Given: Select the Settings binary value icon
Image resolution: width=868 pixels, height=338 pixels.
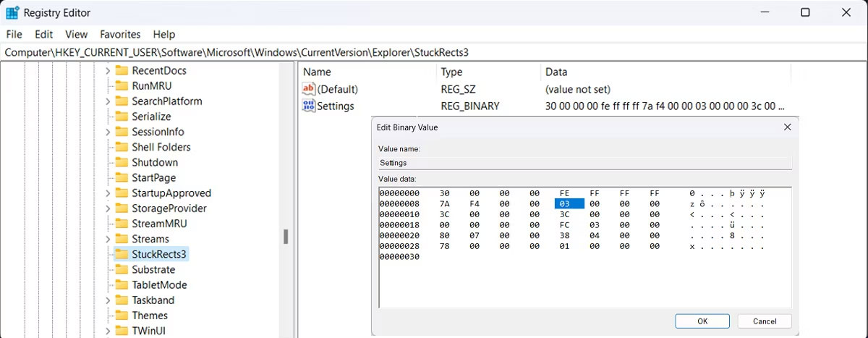Looking at the screenshot, I should (x=309, y=106).
